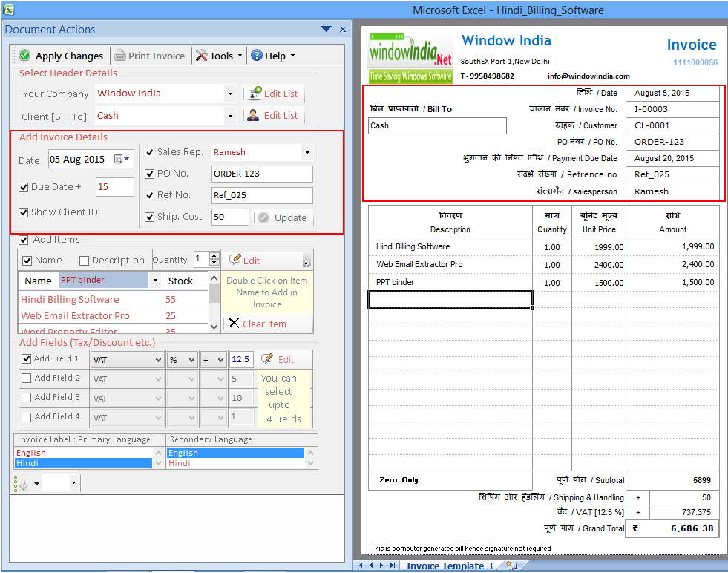This screenshot has height=573, width=728.
Task: Click the Add Field 1 value 12.5 field
Action: pyautogui.click(x=241, y=359)
